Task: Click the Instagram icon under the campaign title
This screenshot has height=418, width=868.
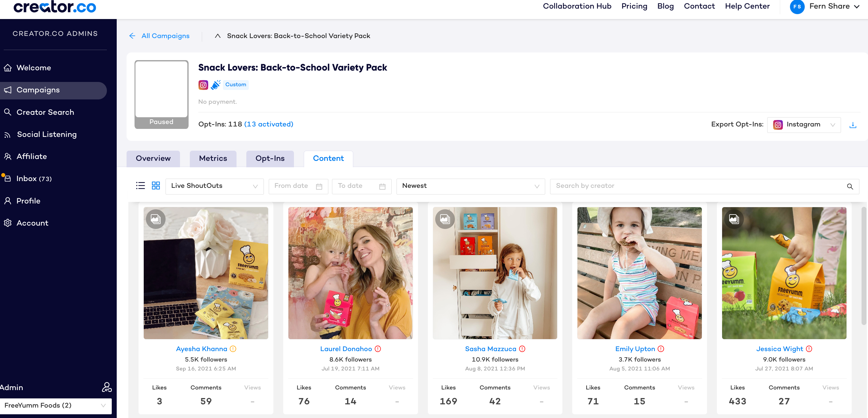Action: 203,85
